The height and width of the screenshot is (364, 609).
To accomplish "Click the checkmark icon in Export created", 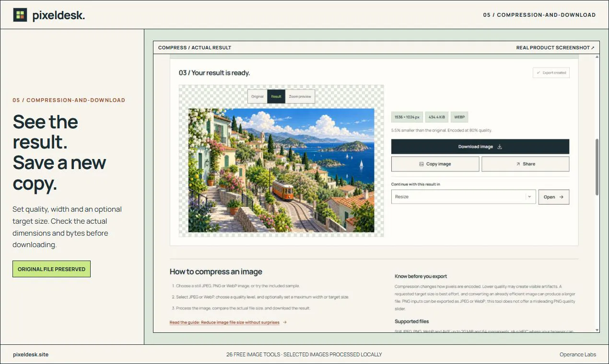I will tap(538, 73).
